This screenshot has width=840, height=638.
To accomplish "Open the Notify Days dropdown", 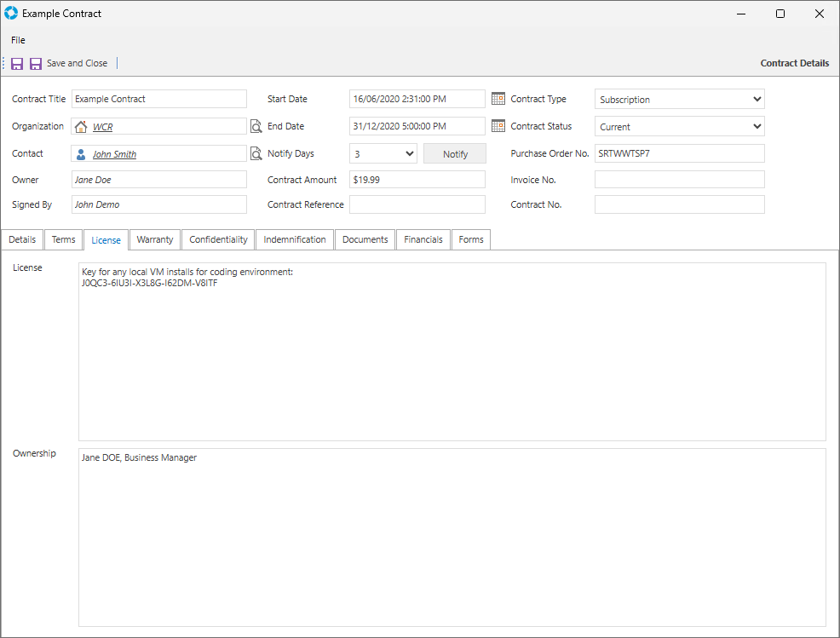I will tap(409, 154).
